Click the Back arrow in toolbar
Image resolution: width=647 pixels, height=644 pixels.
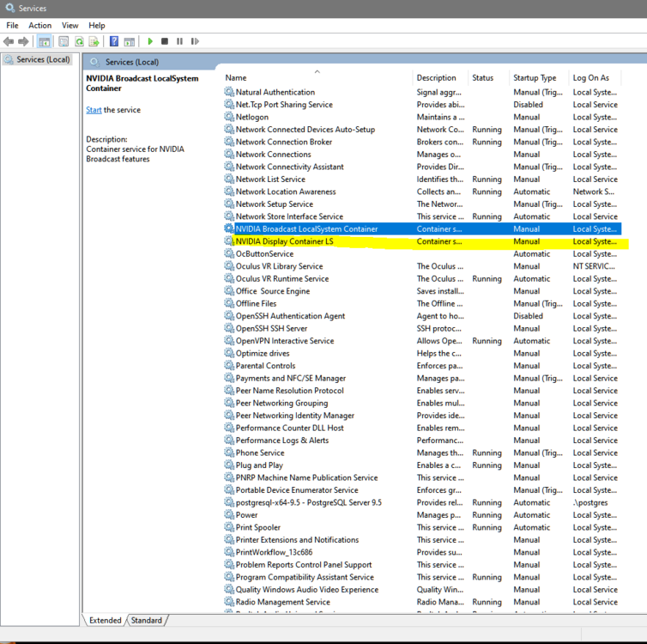[x=9, y=41]
